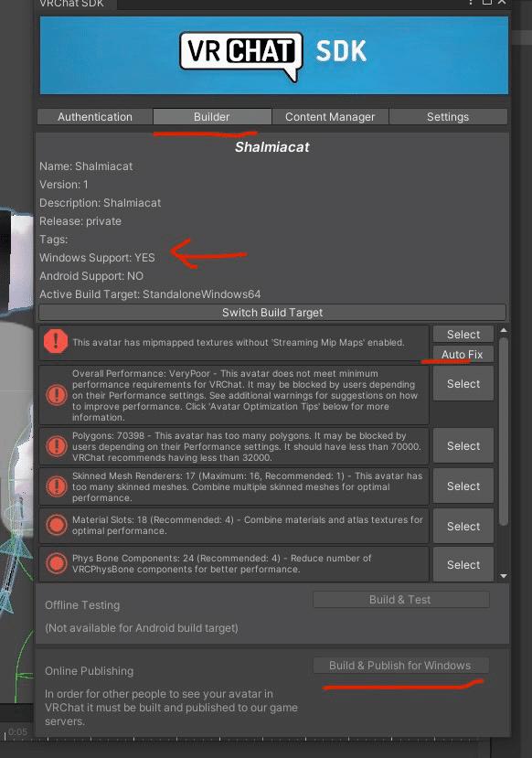This screenshot has height=758, width=532.
Task: Switch to the Builder tab
Action: click(212, 116)
